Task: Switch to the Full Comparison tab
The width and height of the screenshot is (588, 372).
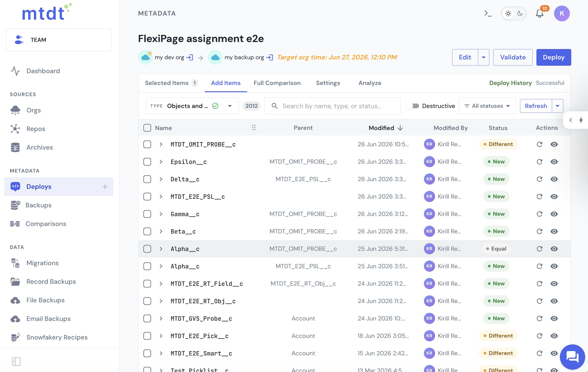Action: tap(277, 83)
